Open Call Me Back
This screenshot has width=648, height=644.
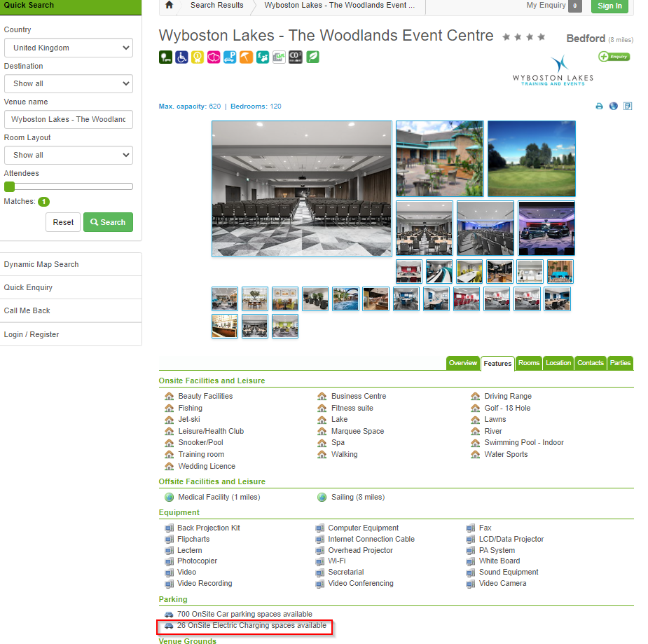pos(71,311)
